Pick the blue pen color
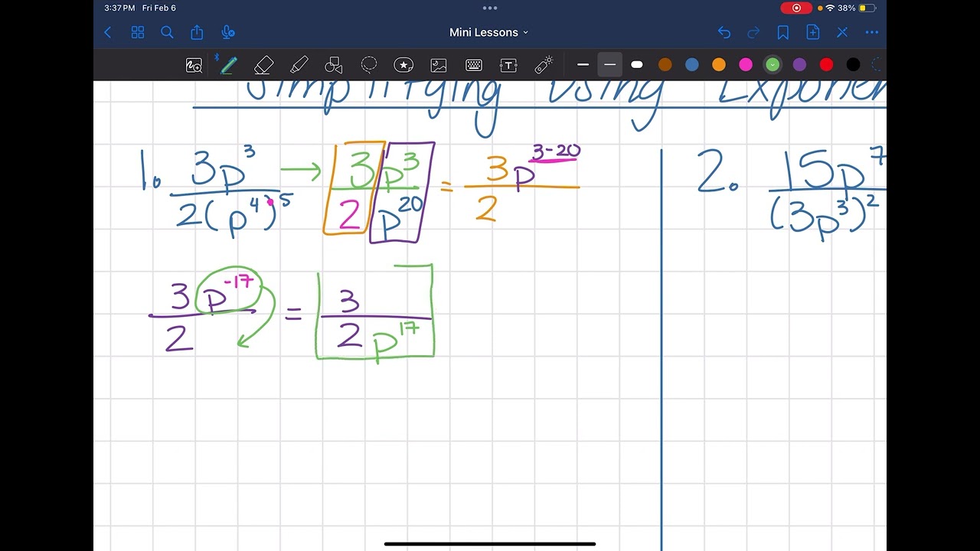Image resolution: width=980 pixels, height=551 pixels. (692, 65)
